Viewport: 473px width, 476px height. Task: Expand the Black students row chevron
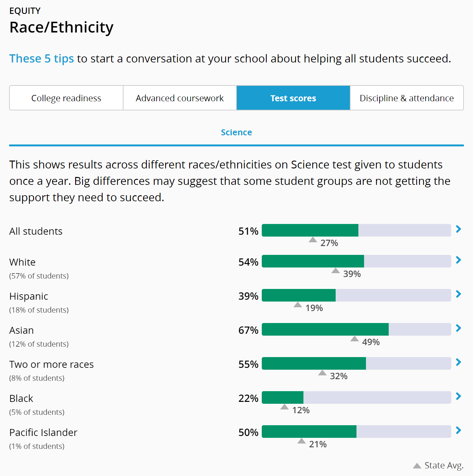pyautogui.click(x=458, y=397)
